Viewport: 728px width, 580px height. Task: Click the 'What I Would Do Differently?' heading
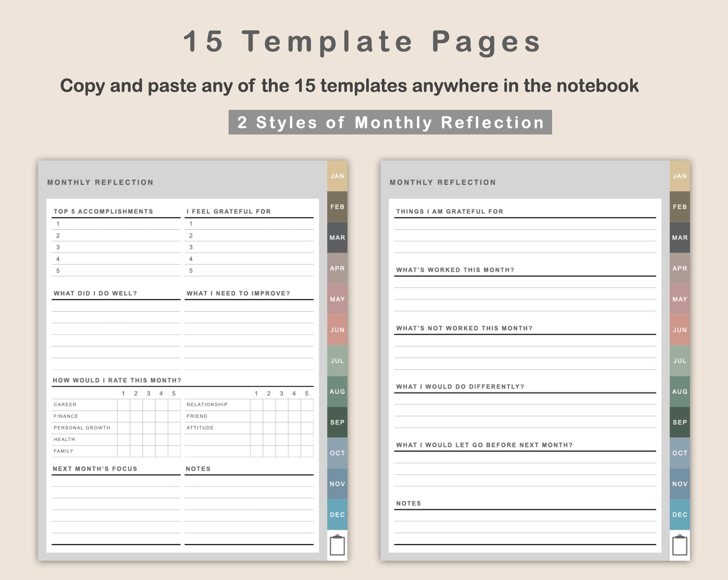[460, 386]
